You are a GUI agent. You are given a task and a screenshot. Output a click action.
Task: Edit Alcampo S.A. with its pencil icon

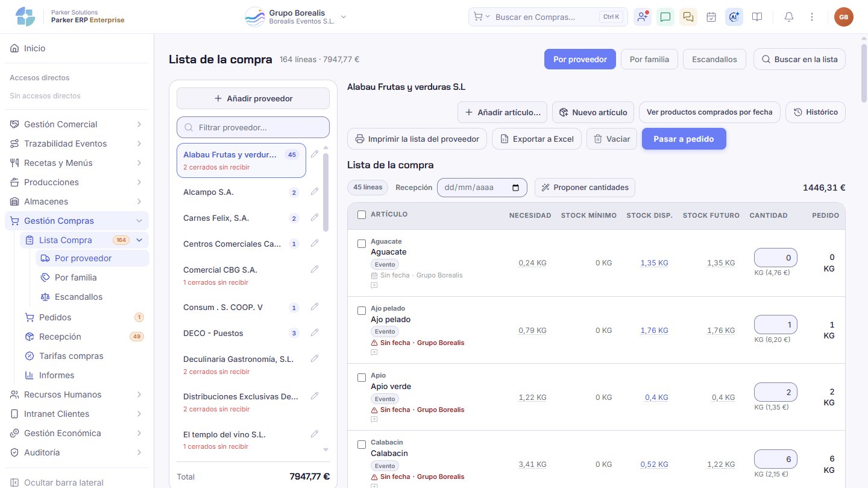pyautogui.click(x=314, y=192)
